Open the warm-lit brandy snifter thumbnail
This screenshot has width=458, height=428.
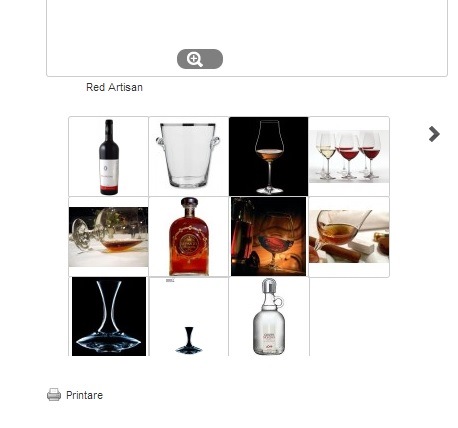point(269,237)
